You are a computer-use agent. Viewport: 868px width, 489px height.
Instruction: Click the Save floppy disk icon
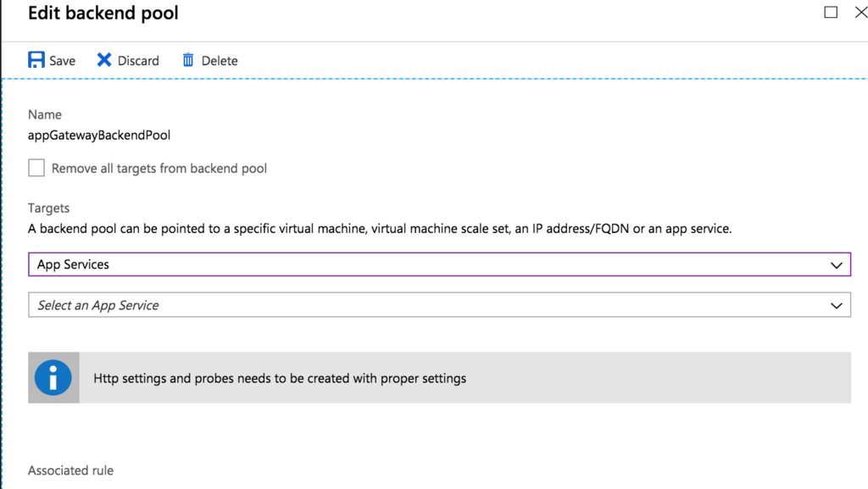[x=36, y=59]
